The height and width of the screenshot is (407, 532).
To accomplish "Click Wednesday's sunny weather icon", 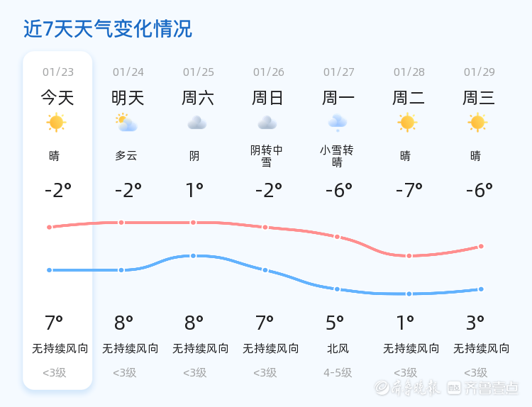I will click(477, 123).
